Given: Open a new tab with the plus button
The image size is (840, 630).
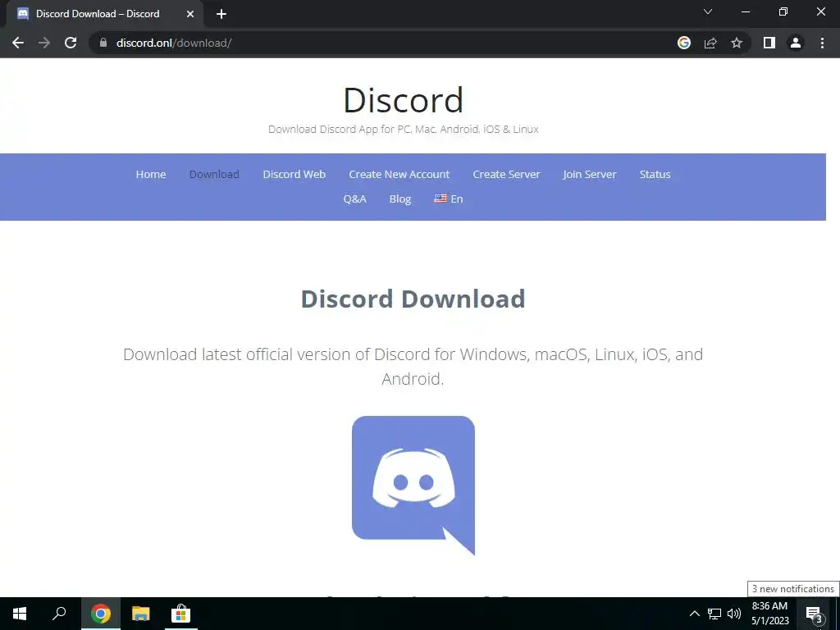Looking at the screenshot, I should (221, 14).
